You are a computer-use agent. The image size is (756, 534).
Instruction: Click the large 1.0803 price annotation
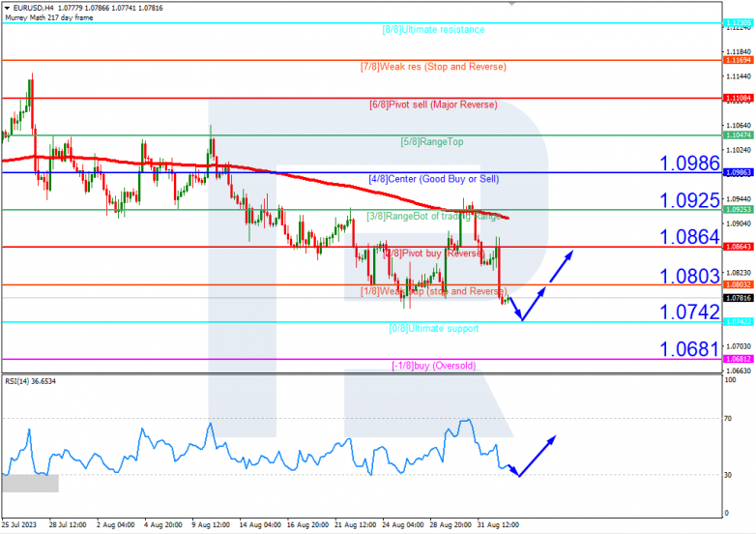coord(689,276)
